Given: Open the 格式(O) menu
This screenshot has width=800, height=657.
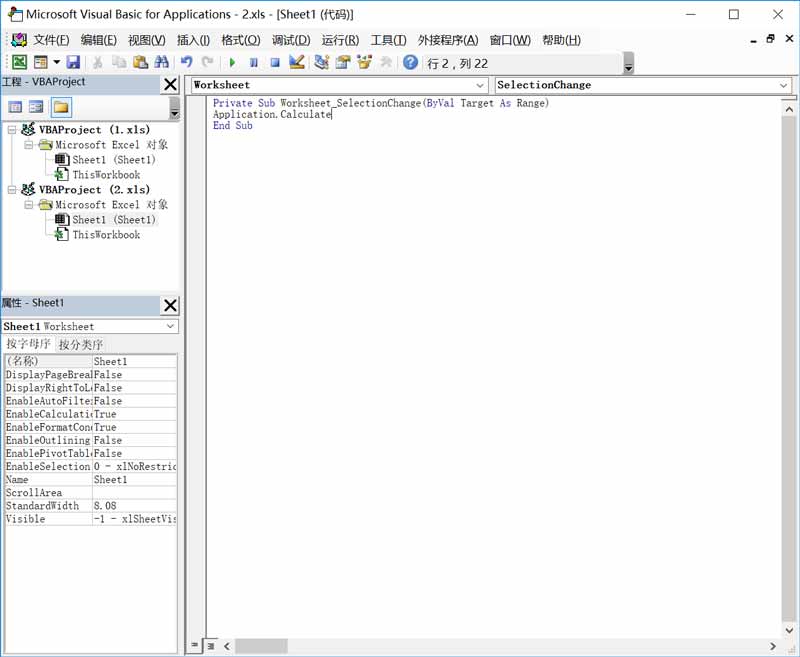Looking at the screenshot, I should 241,40.
